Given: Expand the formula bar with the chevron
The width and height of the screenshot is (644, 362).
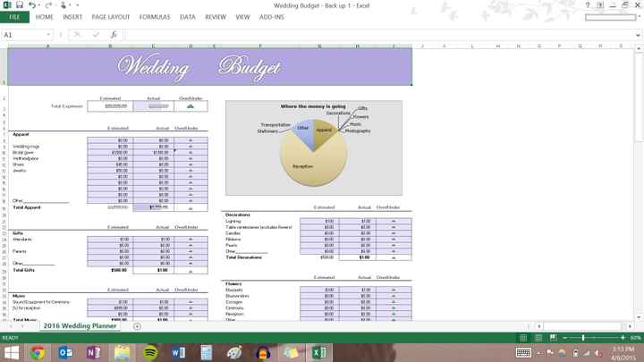Looking at the screenshot, I should (x=638, y=35).
